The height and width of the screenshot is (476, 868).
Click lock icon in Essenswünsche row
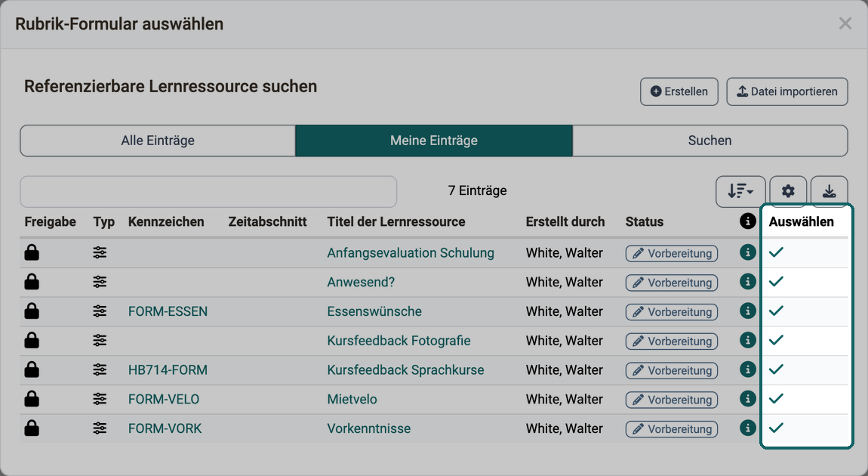coord(32,311)
